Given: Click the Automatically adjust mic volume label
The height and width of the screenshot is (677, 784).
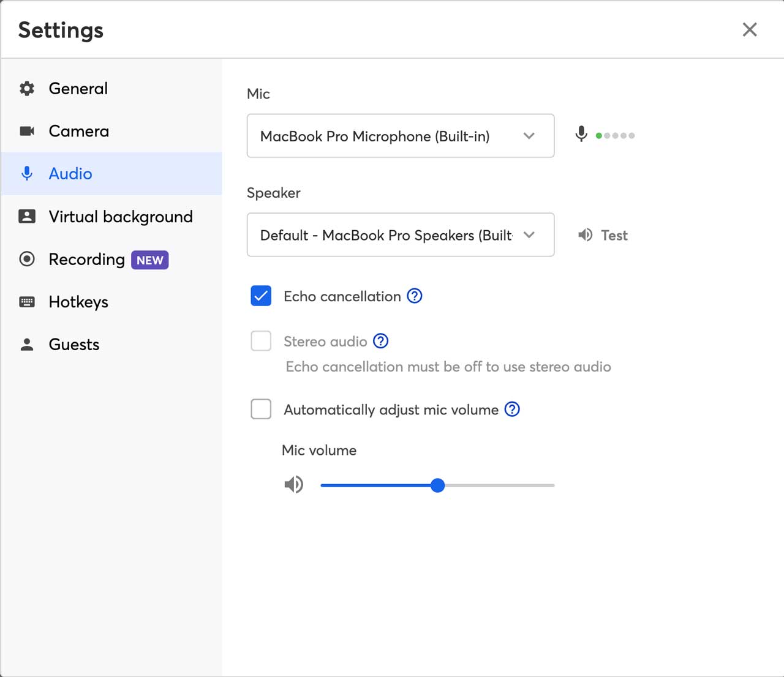Looking at the screenshot, I should click(391, 410).
